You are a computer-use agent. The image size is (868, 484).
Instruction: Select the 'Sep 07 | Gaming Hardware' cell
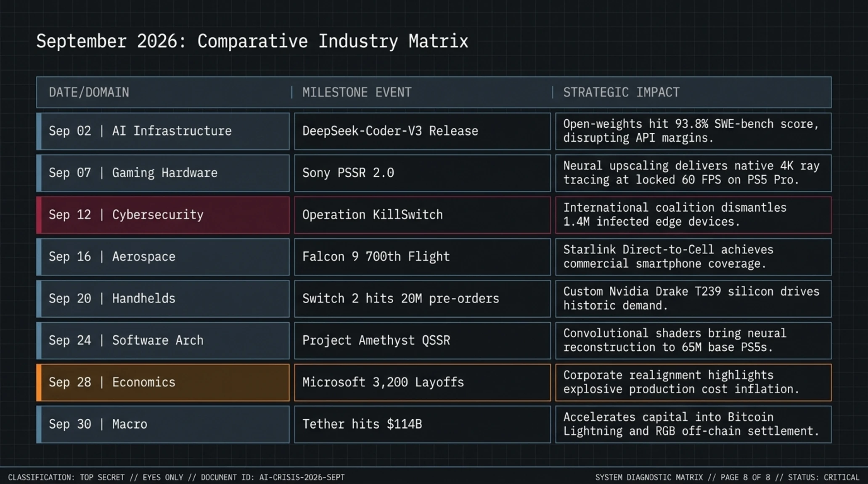(x=163, y=173)
